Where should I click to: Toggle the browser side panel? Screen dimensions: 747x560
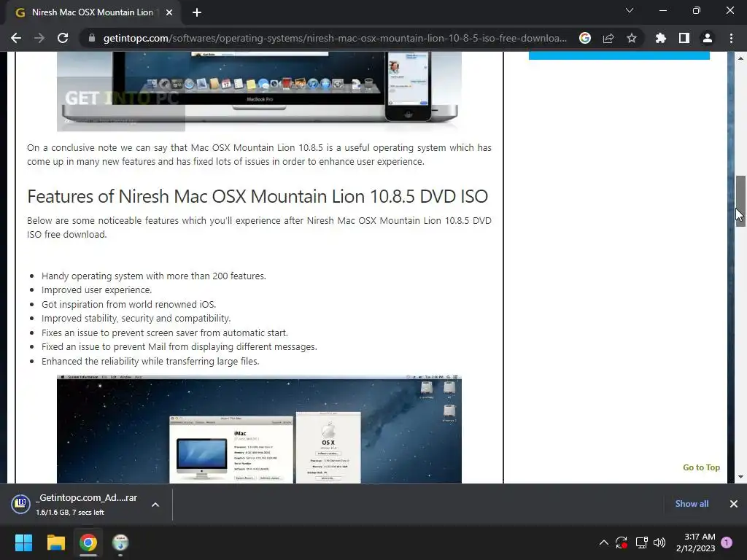point(684,38)
